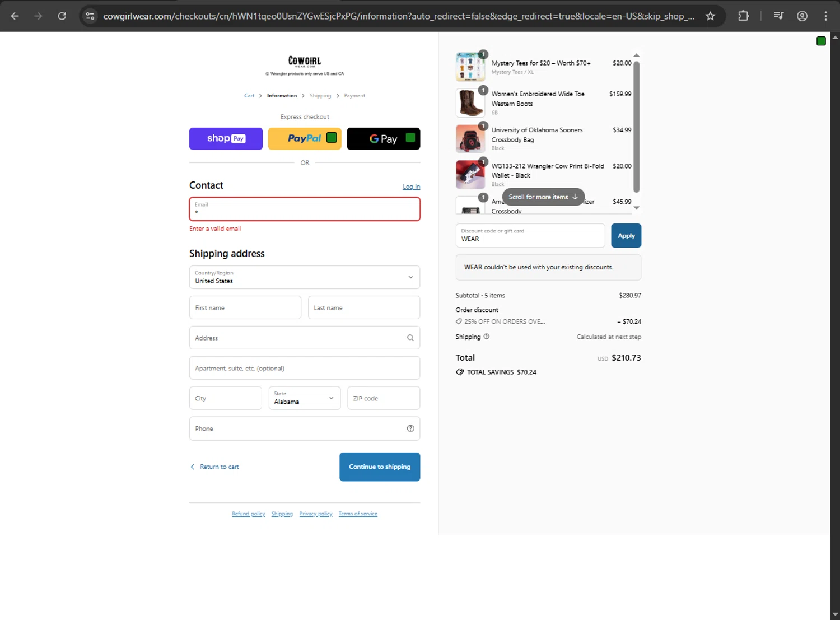
Task: Open the browser extensions menu
Action: coord(743,16)
